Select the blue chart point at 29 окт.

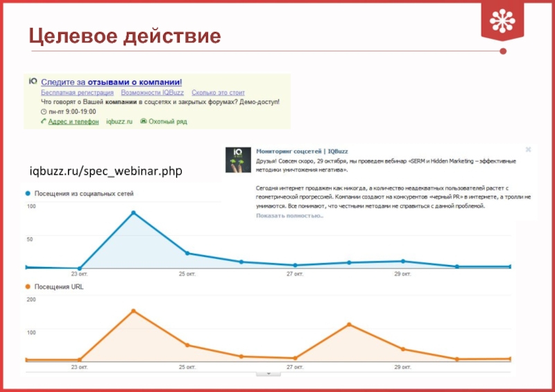pyautogui.click(x=403, y=262)
